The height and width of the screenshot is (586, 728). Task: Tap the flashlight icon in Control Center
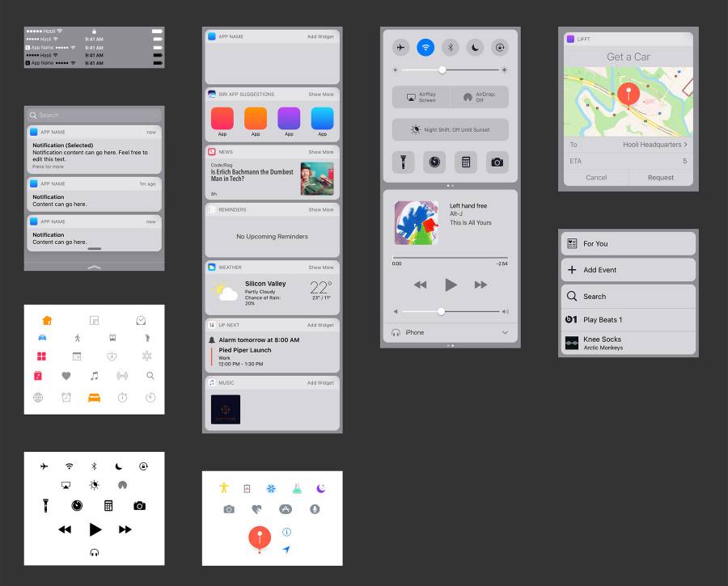click(x=404, y=162)
